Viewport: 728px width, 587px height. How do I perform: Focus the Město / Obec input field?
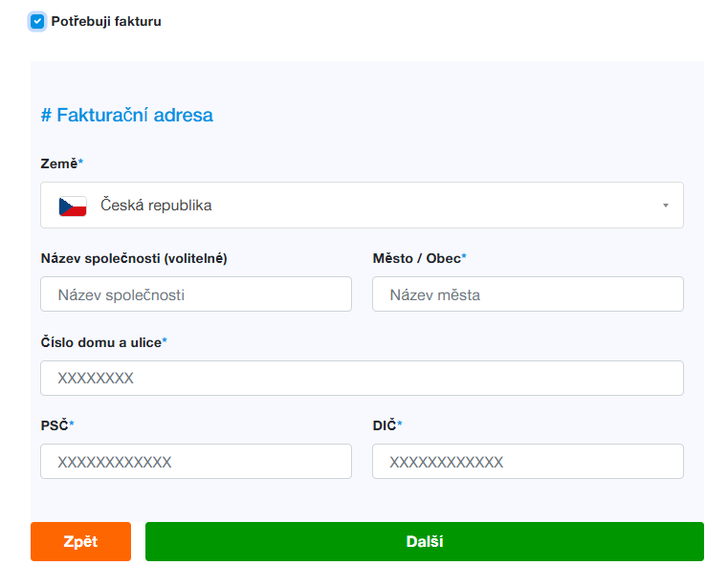click(528, 294)
